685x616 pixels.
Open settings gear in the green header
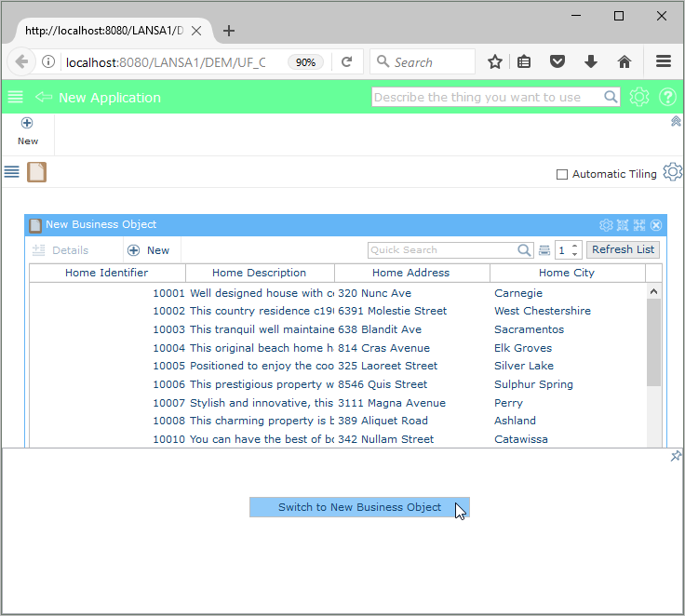(638, 97)
